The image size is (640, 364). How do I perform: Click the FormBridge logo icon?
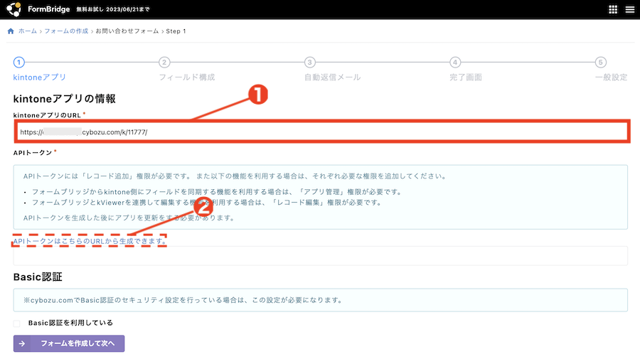[14, 9]
